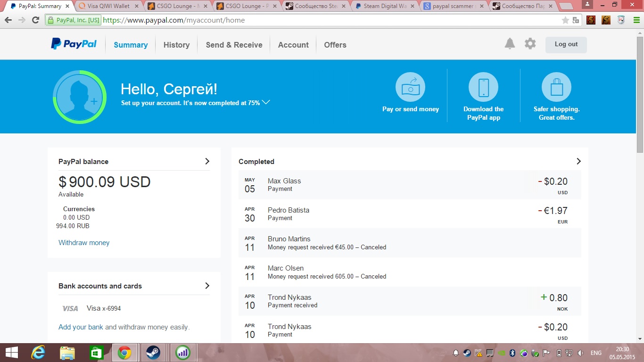Image resolution: width=644 pixels, height=362 pixels.
Task: Open the Bruno Martins canceled money request
Action: click(410, 243)
